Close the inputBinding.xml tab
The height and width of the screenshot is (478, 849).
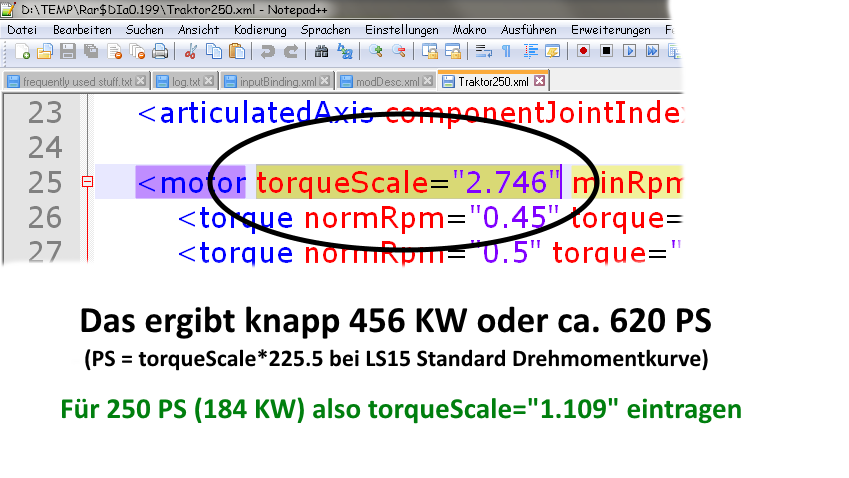324,81
